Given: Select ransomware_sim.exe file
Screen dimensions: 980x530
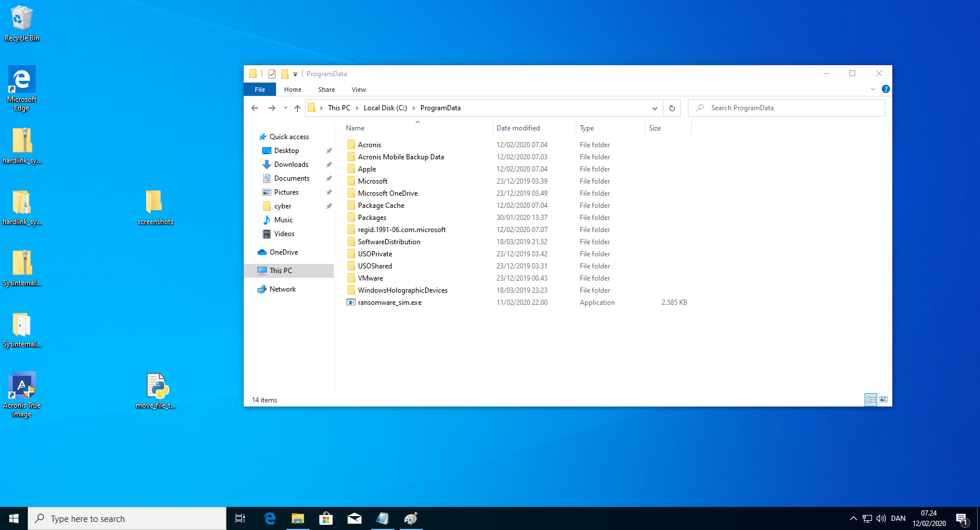Looking at the screenshot, I should [389, 303].
